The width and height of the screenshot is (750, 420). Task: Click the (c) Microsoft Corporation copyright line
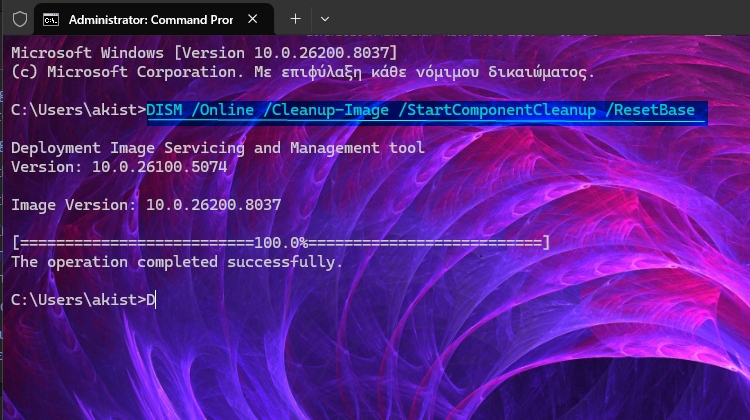[x=303, y=72]
